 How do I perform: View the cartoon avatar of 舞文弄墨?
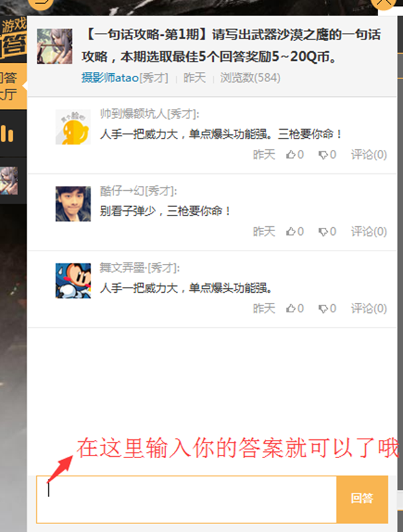tap(73, 281)
